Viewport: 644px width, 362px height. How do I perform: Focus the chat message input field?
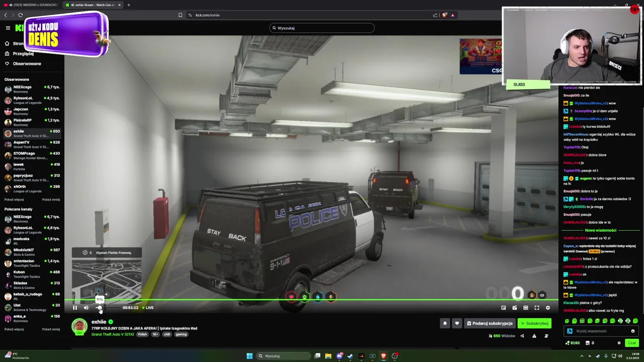click(601, 331)
